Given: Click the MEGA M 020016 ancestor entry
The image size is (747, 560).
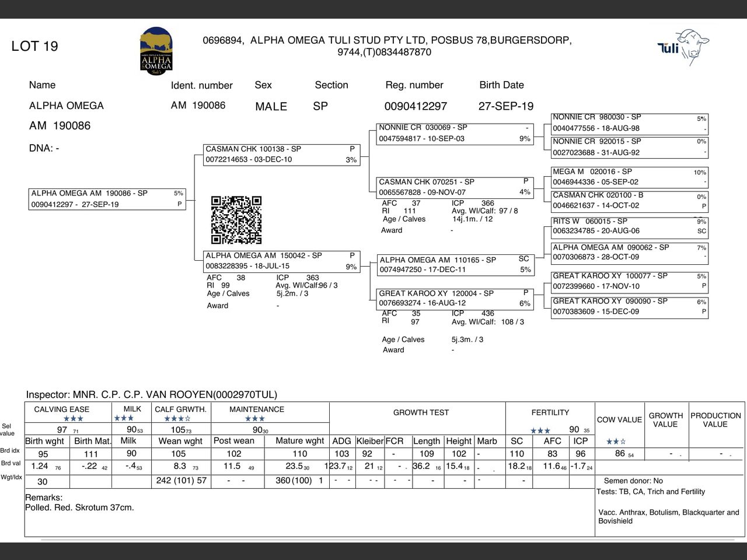Looking at the screenshot, I should pyautogui.click(x=629, y=177).
